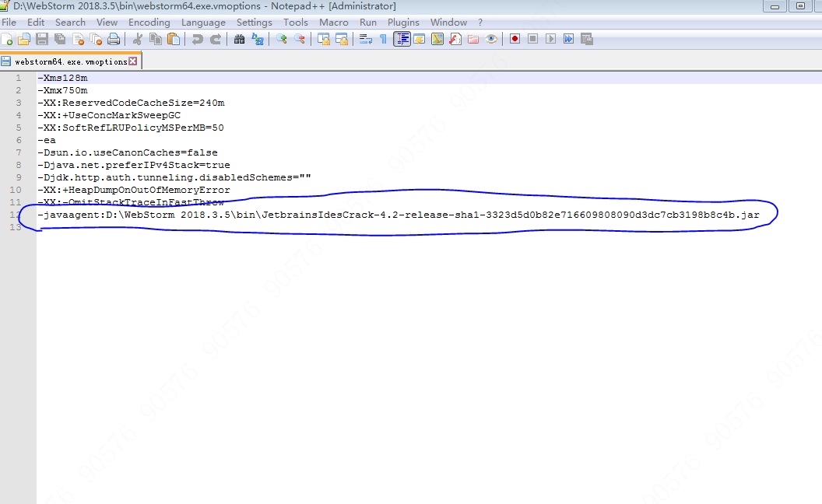This screenshot has height=504, width=822.
Task: Click the Close file toolbar icon
Action: (79, 40)
